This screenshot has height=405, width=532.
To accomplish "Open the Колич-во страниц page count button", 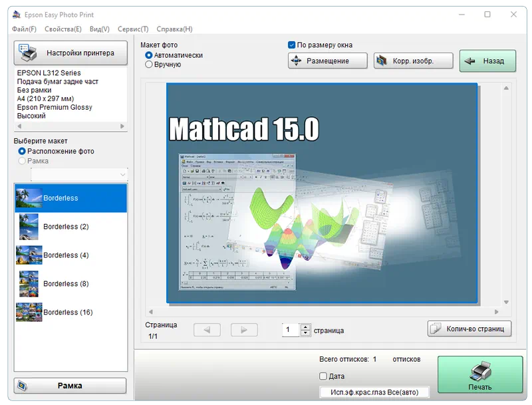I will (469, 329).
